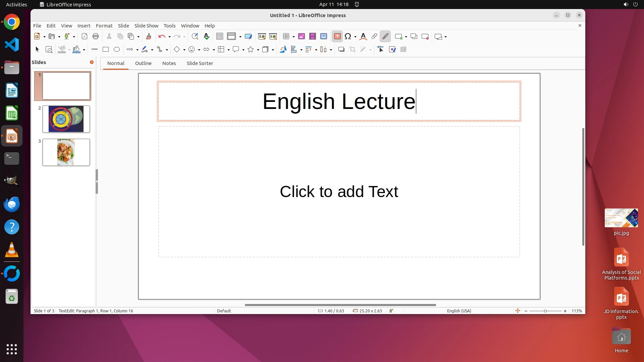The height and width of the screenshot is (362, 644).
Task: Click the Export as PDF icon
Action: point(85,37)
